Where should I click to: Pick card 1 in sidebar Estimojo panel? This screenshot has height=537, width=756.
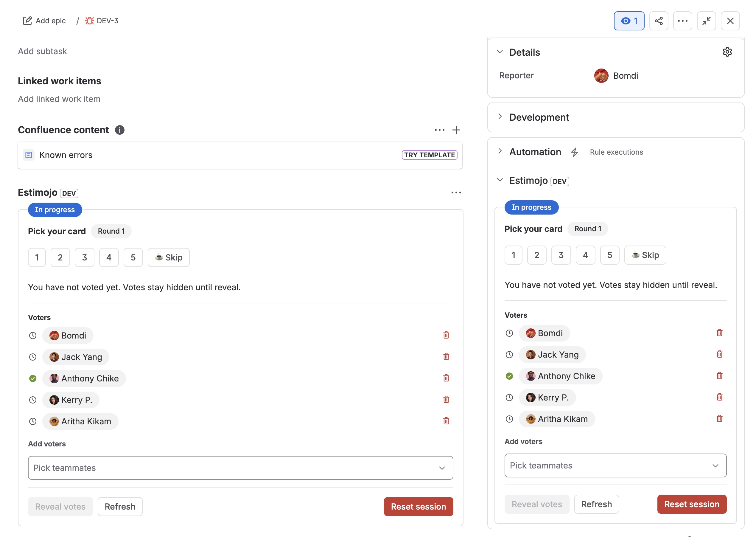coord(513,255)
